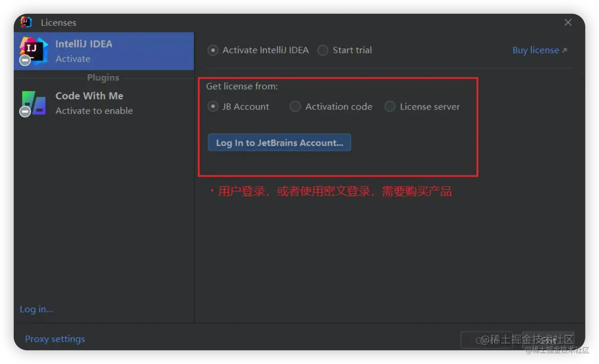The image size is (599, 364).
Task: Click the IntelliJ IDEA logo in title bar
Action: [x=26, y=22]
